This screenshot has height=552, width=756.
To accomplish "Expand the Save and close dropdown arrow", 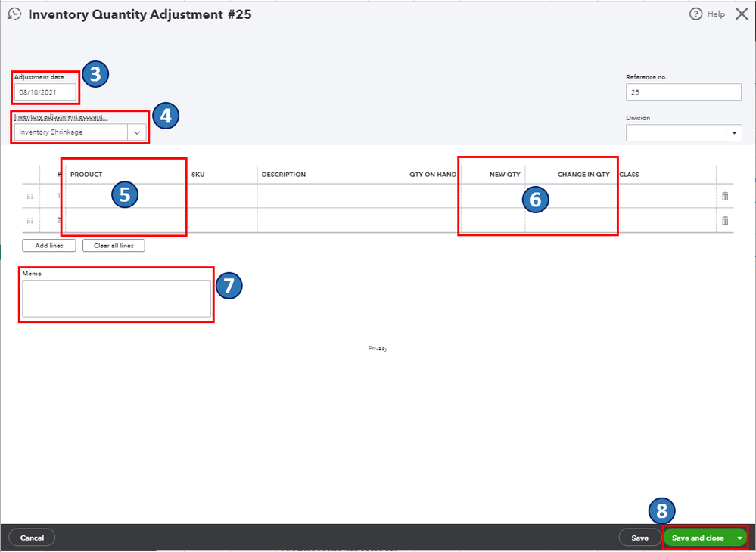I will tap(739, 538).
